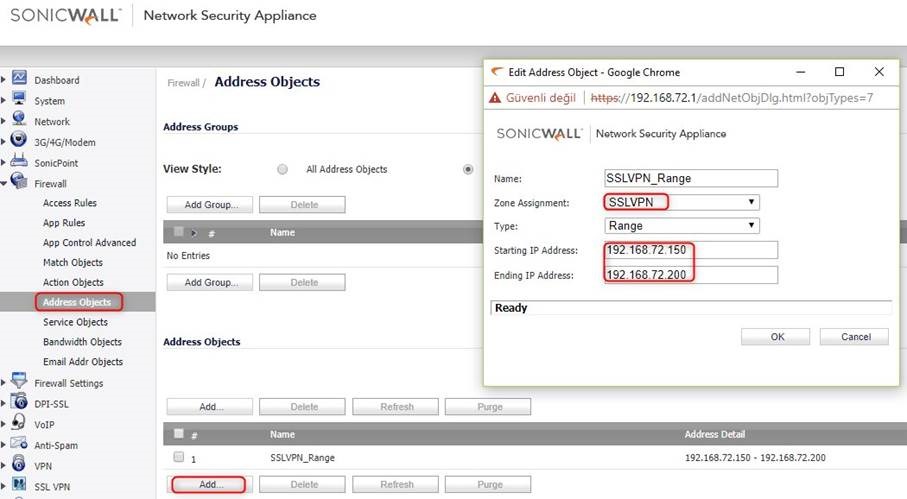Image resolution: width=907 pixels, height=499 pixels.
Task: Click the Firewall breadcrumb link
Action: pos(183,83)
